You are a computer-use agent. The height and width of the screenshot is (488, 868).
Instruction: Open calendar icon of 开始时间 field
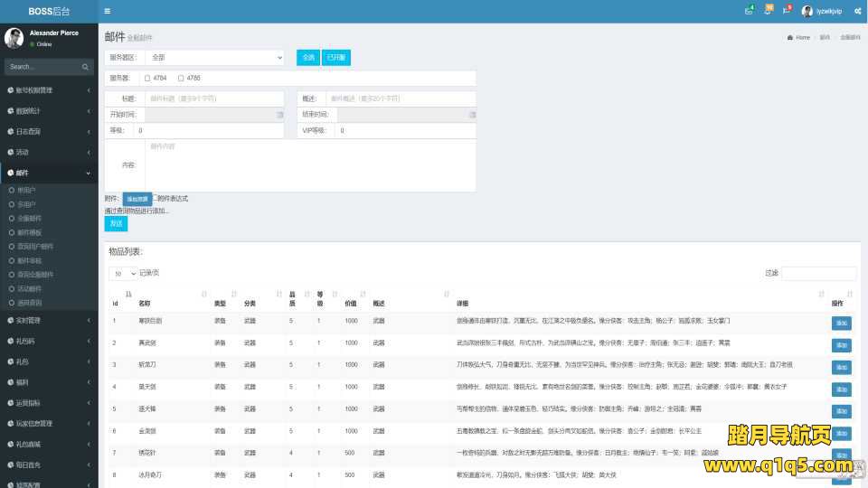[x=280, y=116]
